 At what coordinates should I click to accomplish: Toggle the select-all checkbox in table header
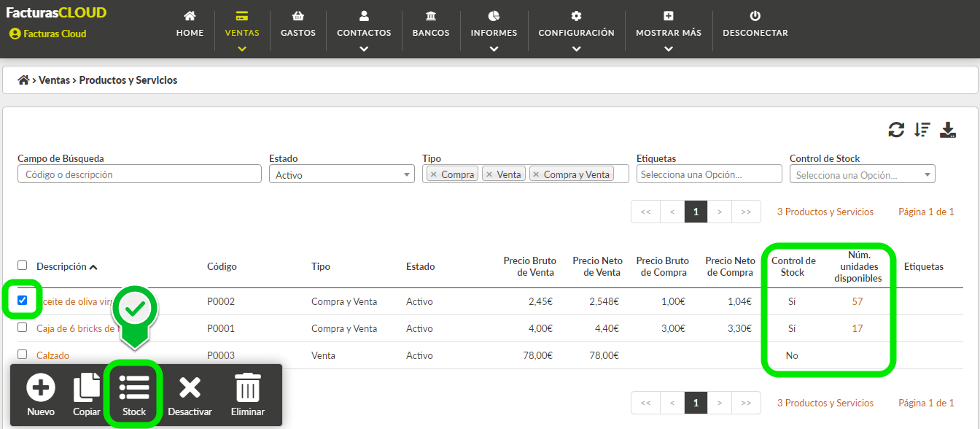pyautogui.click(x=22, y=266)
